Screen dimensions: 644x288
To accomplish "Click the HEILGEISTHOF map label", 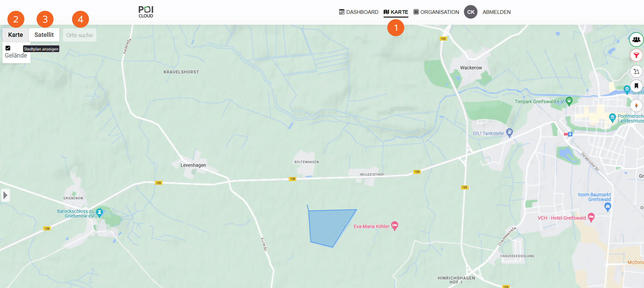I will tap(372, 175).
